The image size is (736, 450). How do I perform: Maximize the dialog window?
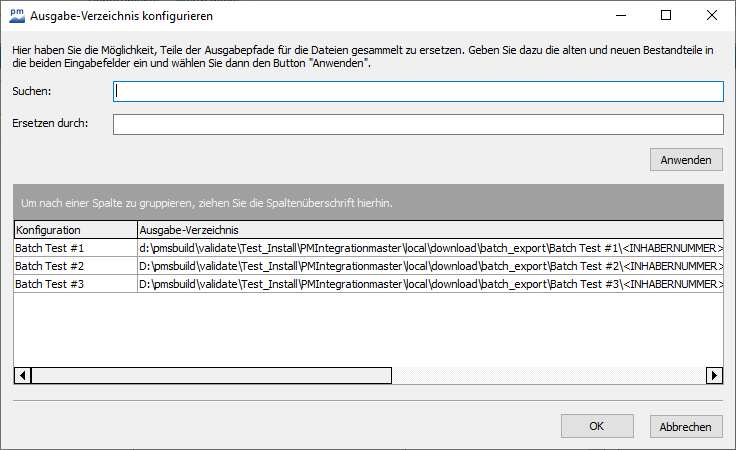click(666, 16)
